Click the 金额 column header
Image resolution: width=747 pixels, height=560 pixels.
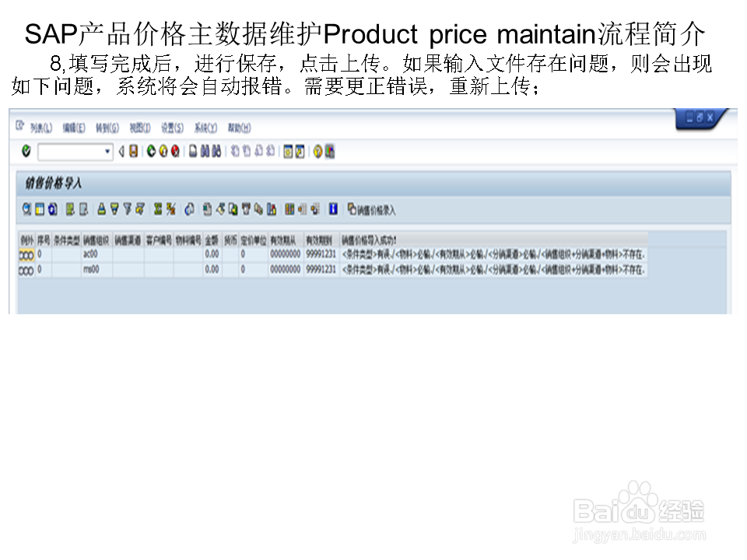(212, 240)
